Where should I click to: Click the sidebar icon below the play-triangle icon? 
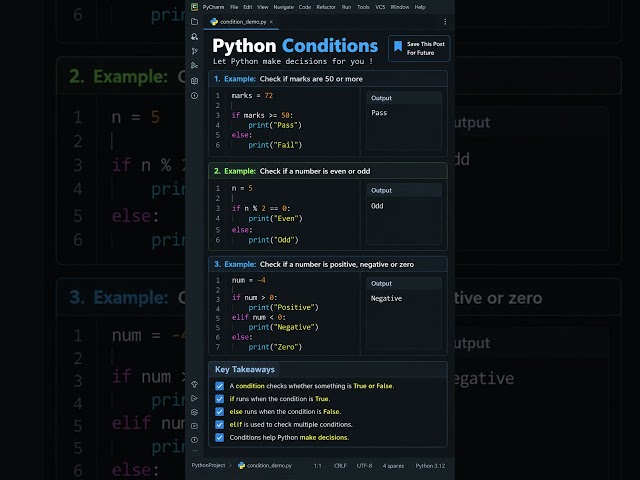point(195,412)
